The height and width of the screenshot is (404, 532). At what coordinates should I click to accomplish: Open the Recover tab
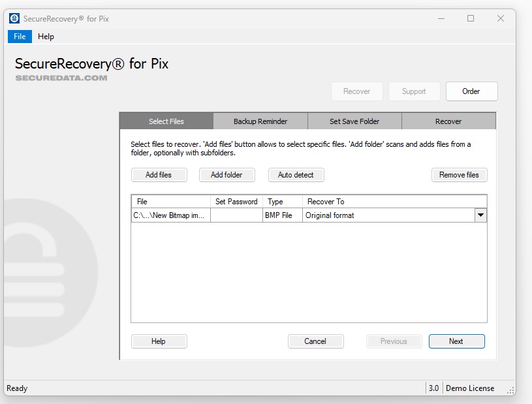pos(448,121)
